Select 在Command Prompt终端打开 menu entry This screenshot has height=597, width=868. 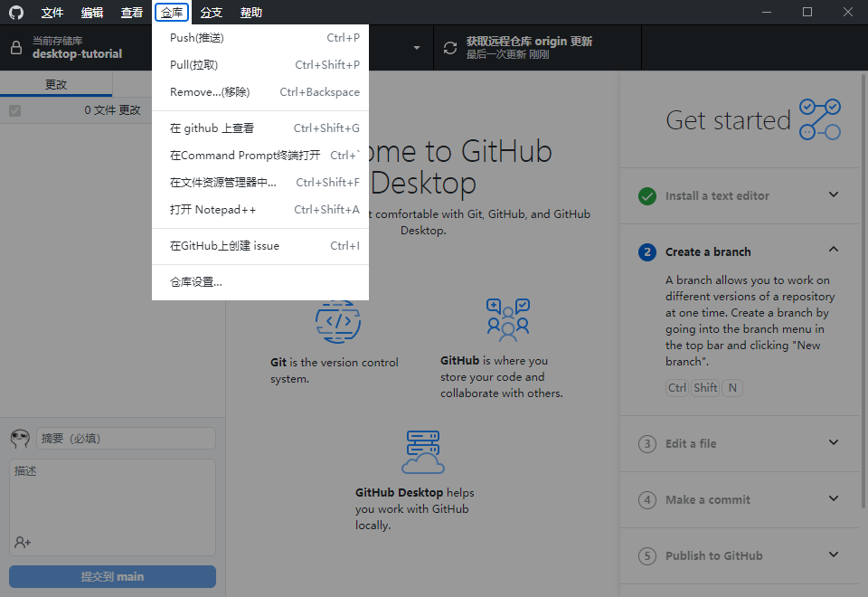tap(260, 156)
